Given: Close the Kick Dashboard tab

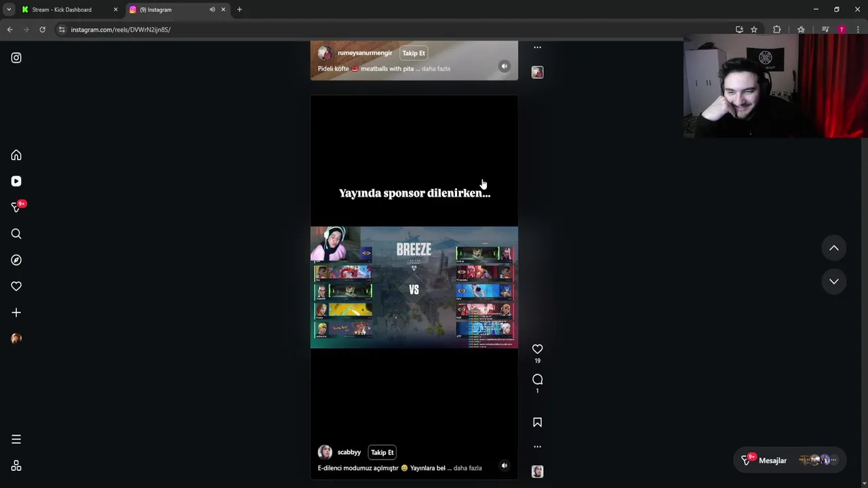Looking at the screenshot, I should [x=115, y=9].
